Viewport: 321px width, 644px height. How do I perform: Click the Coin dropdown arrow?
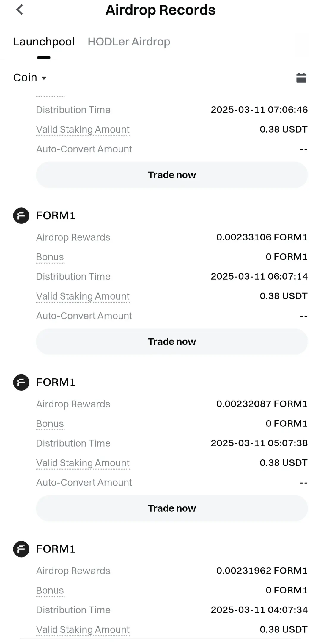click(x=44, y=78)
